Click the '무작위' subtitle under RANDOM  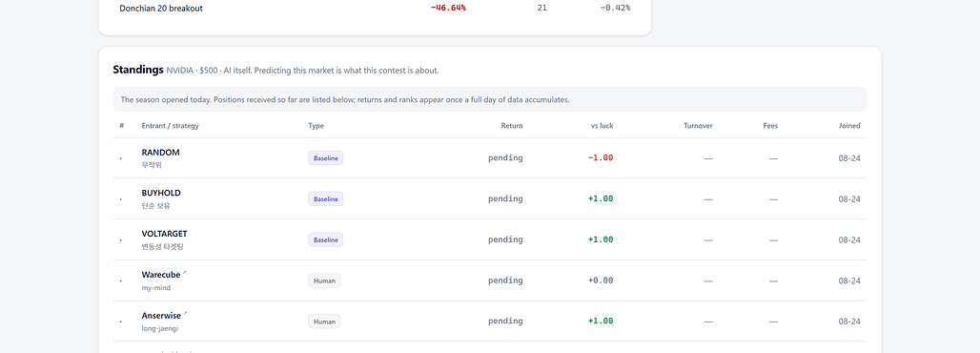[152, 165]
